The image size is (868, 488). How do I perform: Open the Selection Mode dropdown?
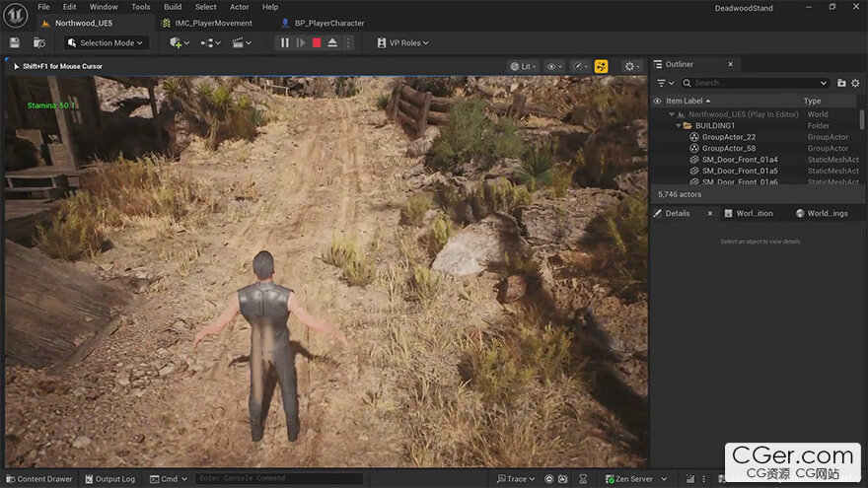pyautogui.click(x=107, y=42)
